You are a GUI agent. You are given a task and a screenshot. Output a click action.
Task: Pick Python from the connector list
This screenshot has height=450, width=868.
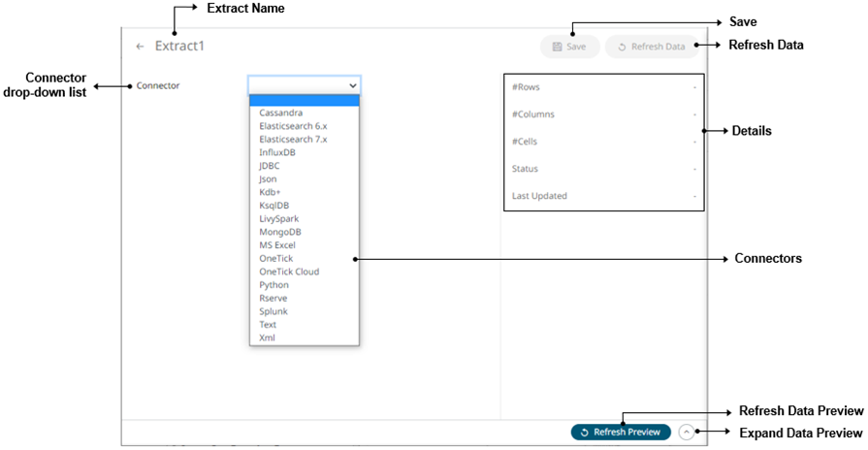point(305,285)
